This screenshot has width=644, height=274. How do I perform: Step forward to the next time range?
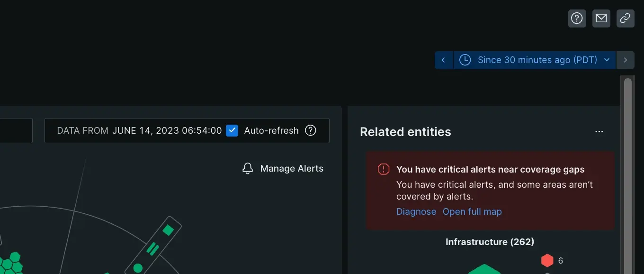pyautogui.click(x=625, y=60)
